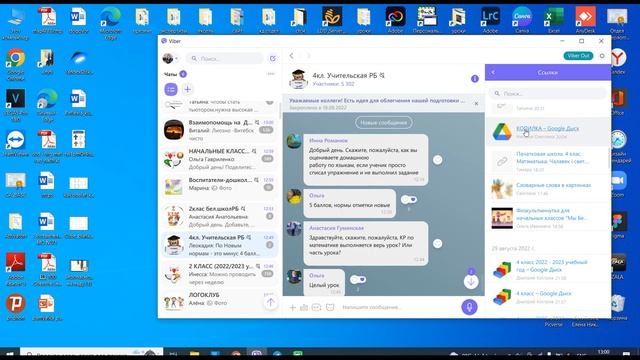Search chats in the left search field

click(224, 58)
